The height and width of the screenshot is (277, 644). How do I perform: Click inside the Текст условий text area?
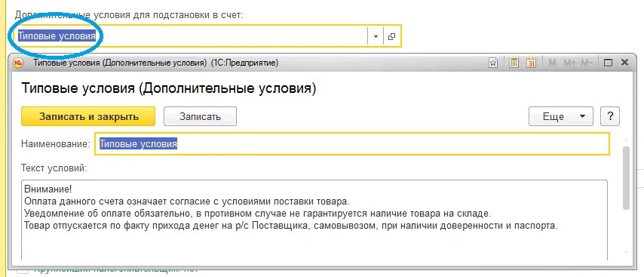(x=314, y=220)
